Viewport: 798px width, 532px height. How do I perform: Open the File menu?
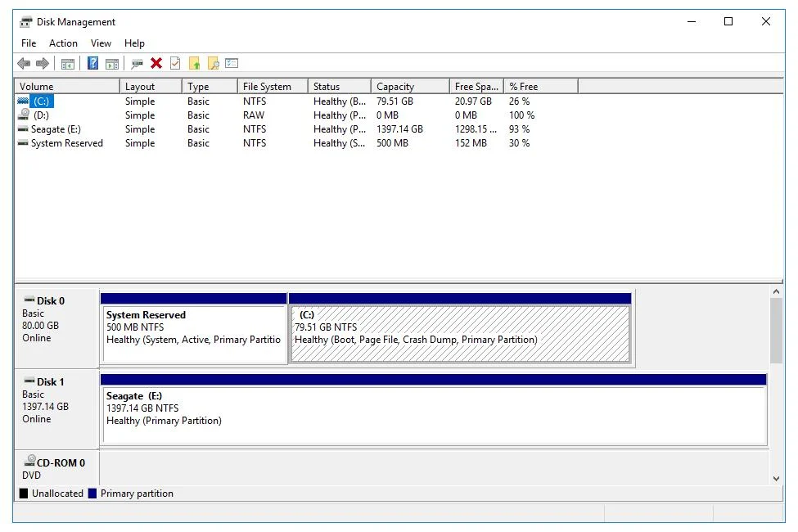click(x=29, y=43)
